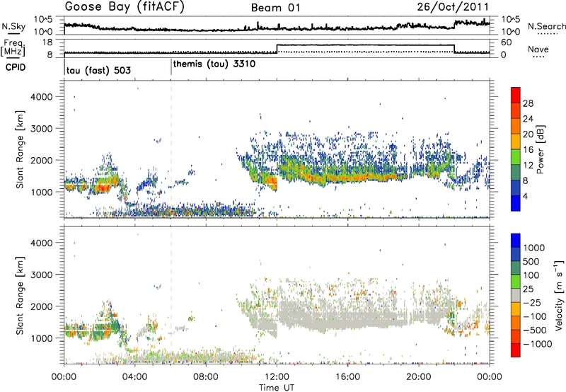566x392 pixels.
Task: Click the gray swatch in the Velocity colorbar
Action: click(516, 296)
